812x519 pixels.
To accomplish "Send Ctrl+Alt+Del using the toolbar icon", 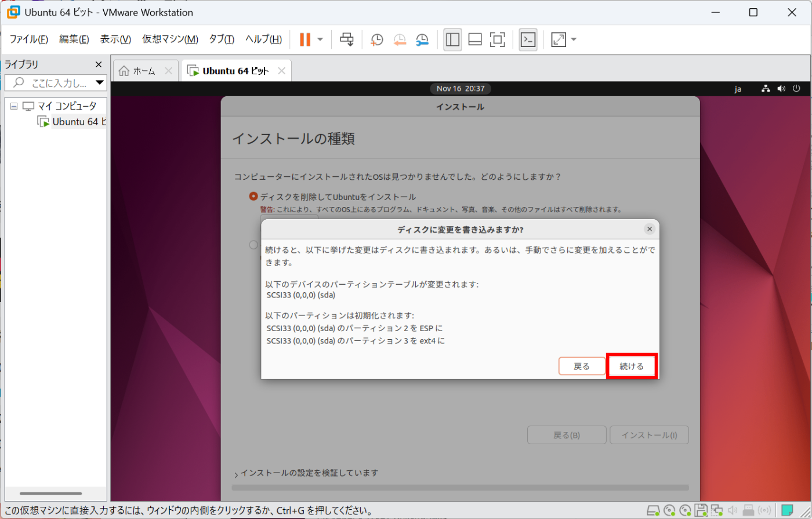I will [x=347, y=39].
